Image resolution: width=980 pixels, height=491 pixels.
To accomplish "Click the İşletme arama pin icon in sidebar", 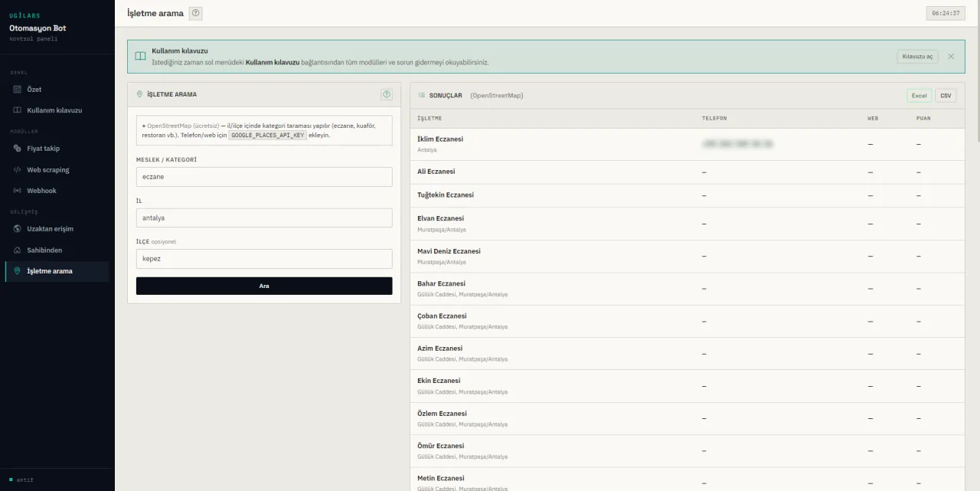I will [18, 271].
